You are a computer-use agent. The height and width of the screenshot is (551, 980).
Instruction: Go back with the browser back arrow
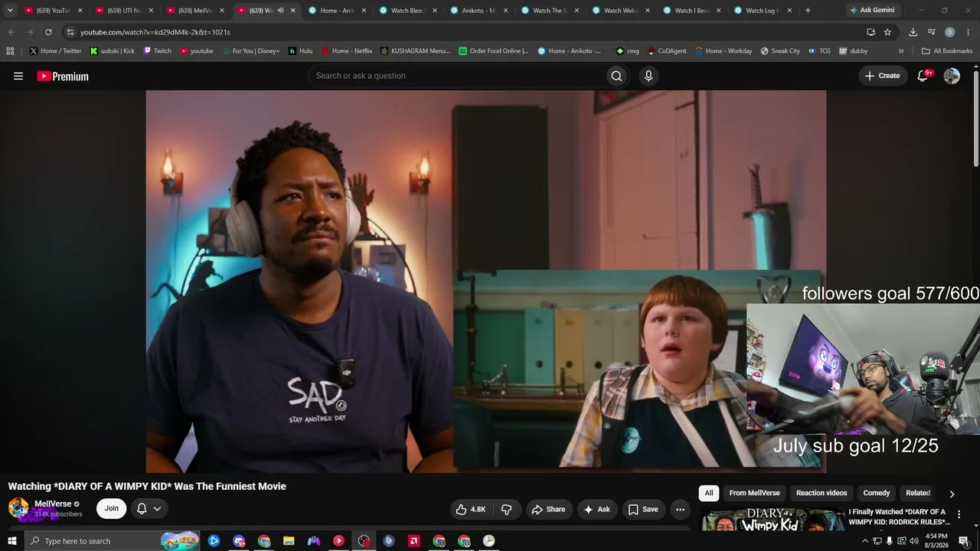click(x=11, y=32)
